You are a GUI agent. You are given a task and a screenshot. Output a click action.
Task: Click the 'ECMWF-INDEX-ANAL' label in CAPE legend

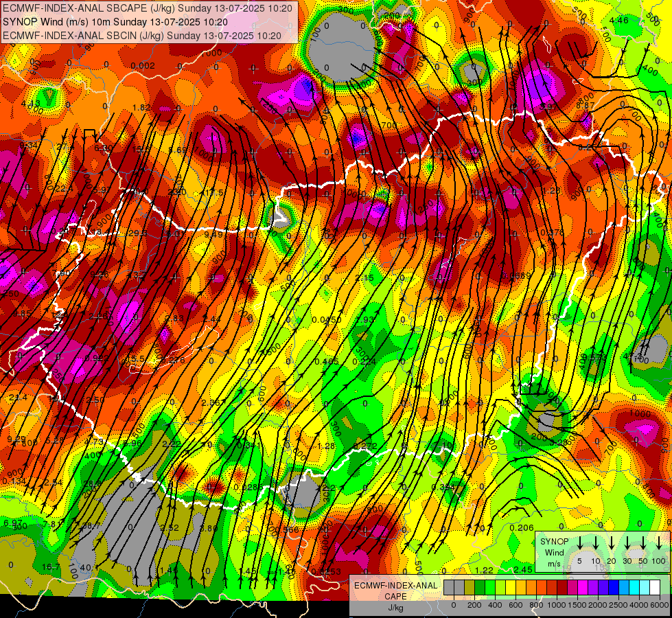(x=395, y=586)
